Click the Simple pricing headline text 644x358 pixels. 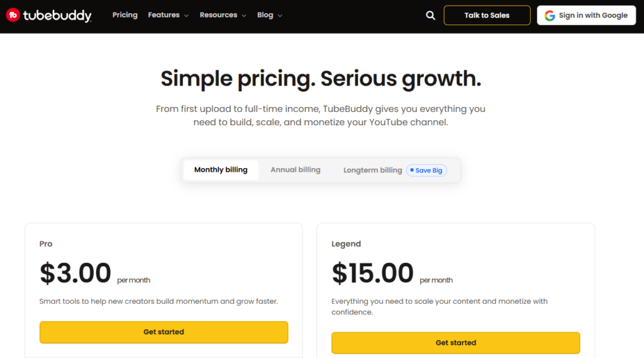click(x=321, y=79)
